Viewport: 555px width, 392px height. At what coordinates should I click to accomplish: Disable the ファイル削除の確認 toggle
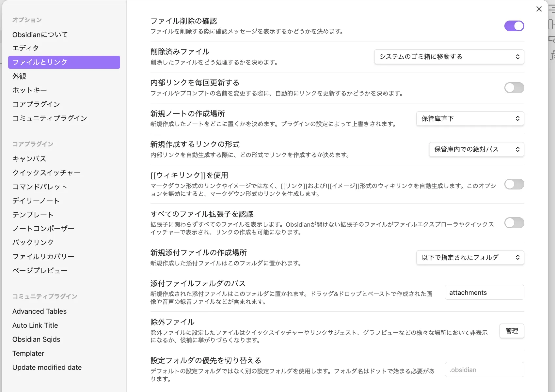514,26
